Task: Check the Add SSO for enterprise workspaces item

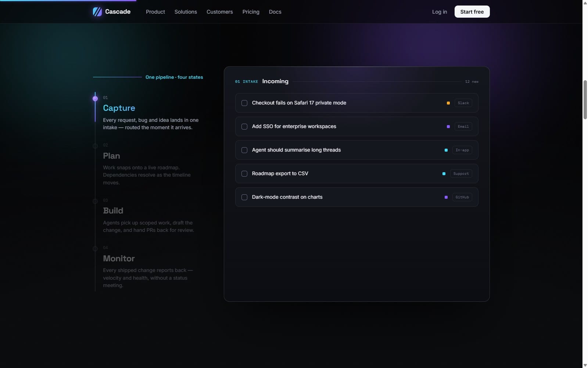Action: 244,127
